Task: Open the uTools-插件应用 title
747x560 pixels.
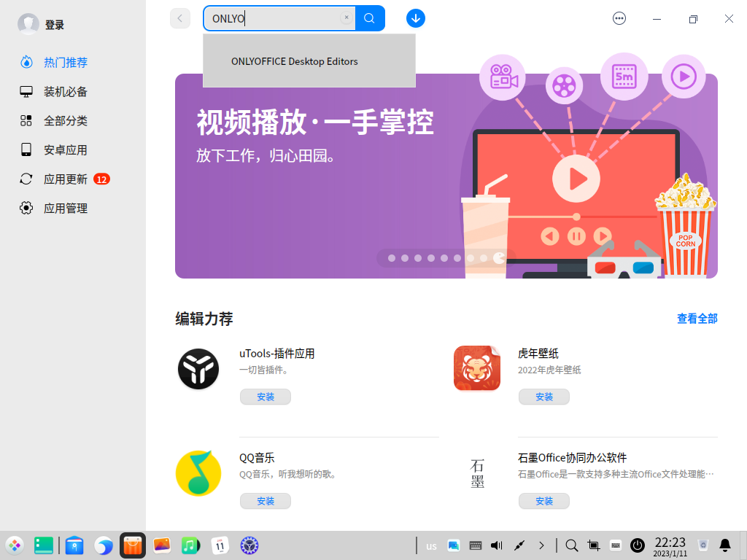Action: (276, 354)
